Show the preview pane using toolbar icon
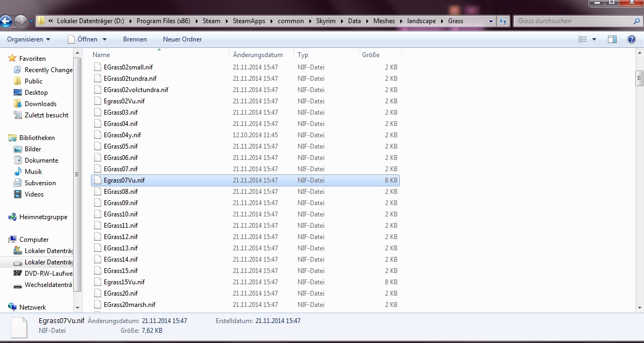This screenshot has height=343, width=644. [612, 39]
